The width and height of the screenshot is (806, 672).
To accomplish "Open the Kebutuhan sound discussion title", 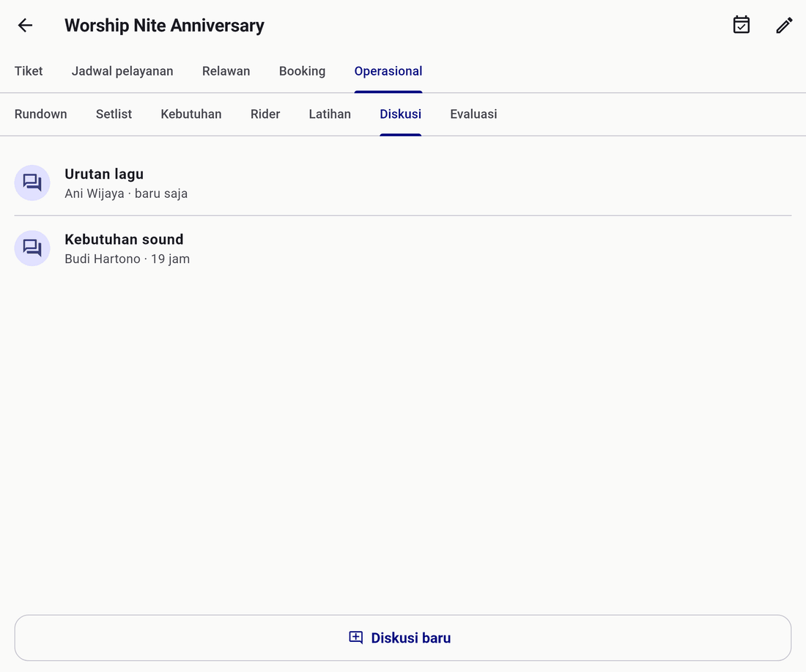I will 124,240.
